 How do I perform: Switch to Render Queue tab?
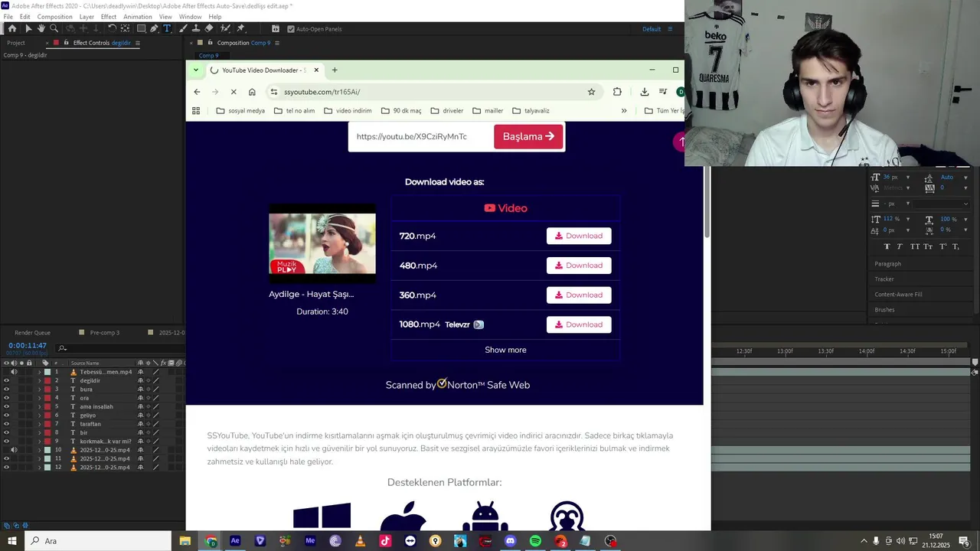[32, 333]
